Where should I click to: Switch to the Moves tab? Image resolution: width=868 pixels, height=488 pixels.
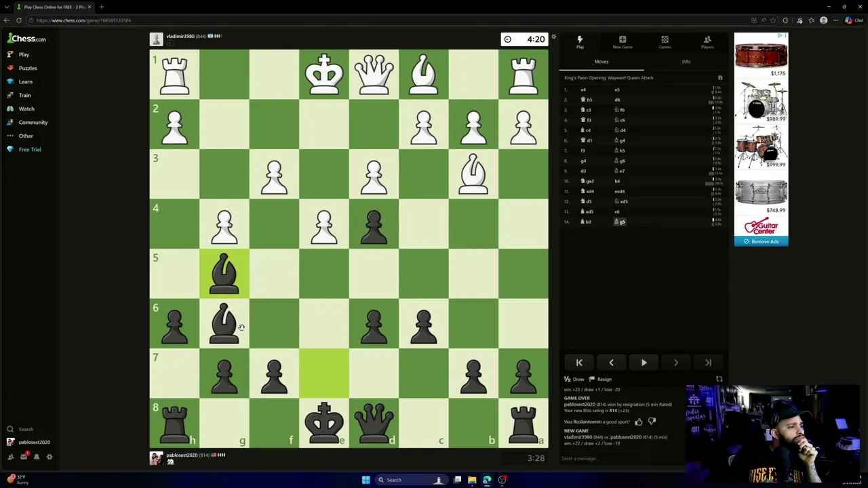[601, 62]
